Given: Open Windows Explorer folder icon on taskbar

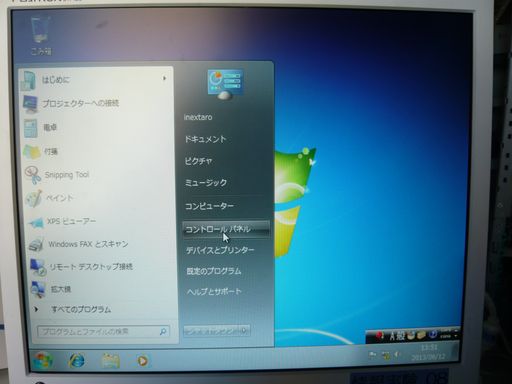Looking at the screenshot, I should point(110,361).
